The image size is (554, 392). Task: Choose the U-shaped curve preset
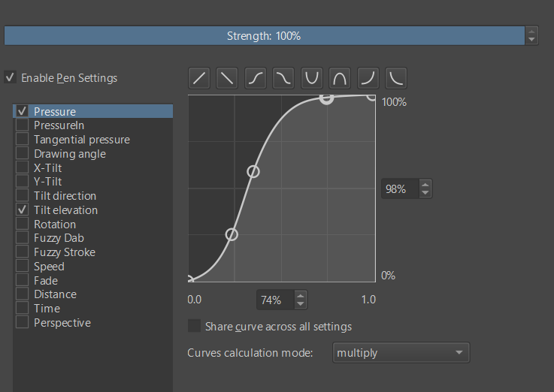(312, 77)
